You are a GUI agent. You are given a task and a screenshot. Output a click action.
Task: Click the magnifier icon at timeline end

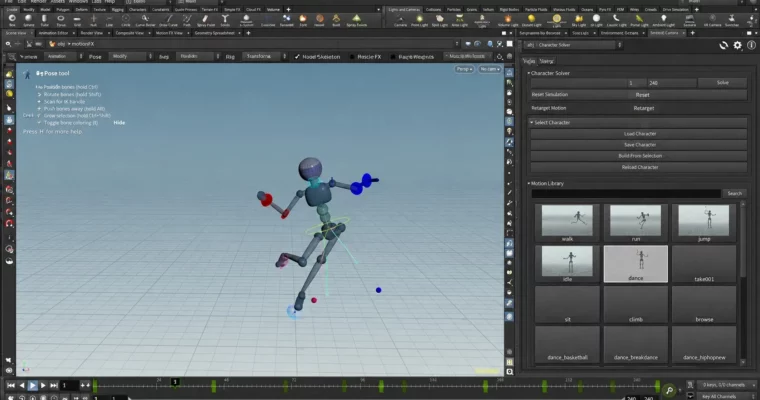[x=669, y=390]
